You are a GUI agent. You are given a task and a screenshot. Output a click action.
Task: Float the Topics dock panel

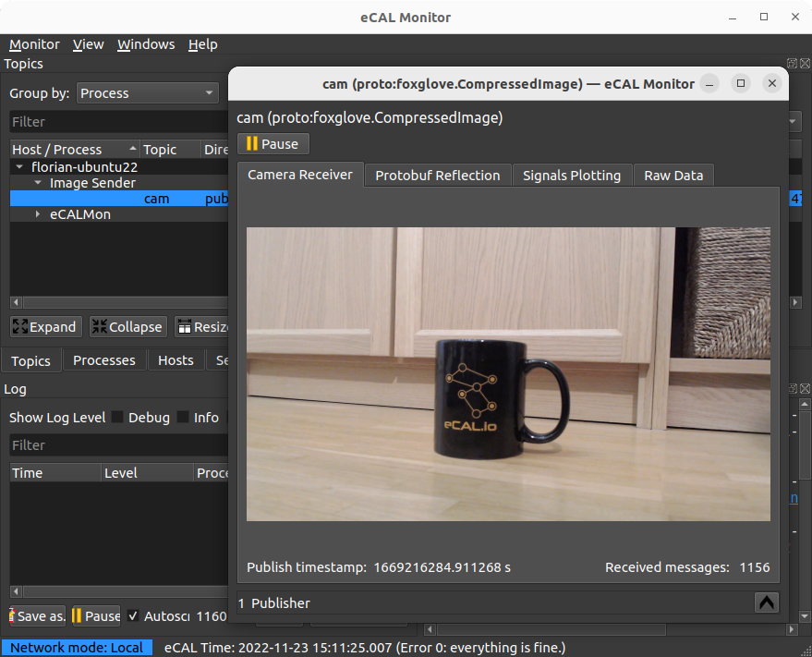792,63
